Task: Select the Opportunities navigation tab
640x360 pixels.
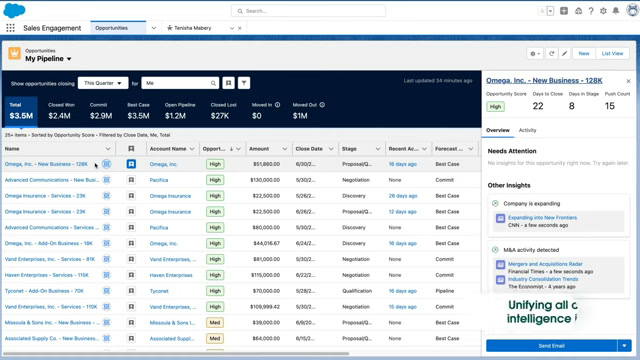Action: click(x=118, y=28)
